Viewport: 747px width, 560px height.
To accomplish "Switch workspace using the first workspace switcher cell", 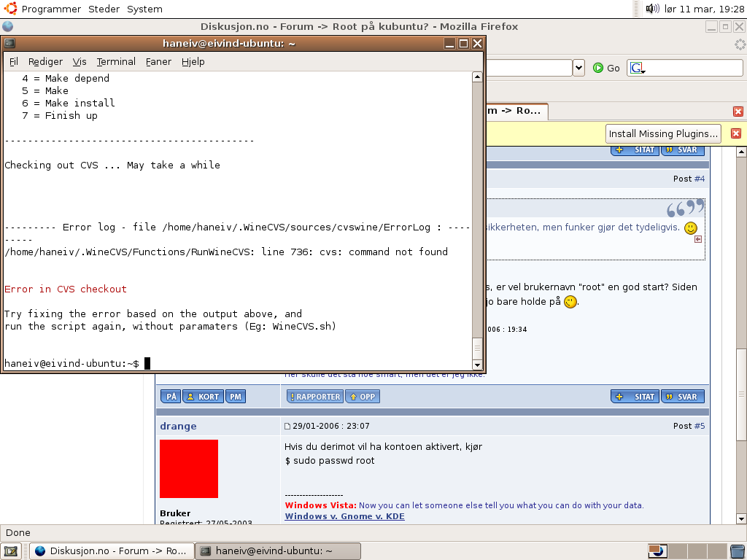I will tap(658, 551).
